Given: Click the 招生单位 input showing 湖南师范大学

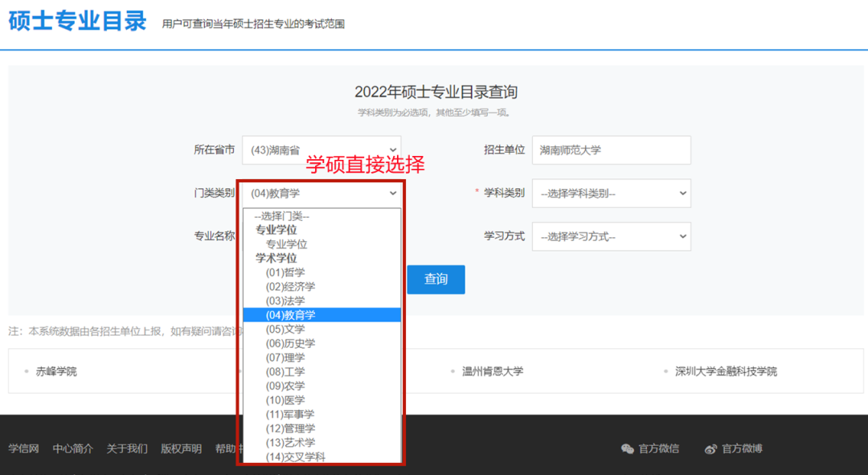Looking at the screenshot, I should (x=611, y=150).
